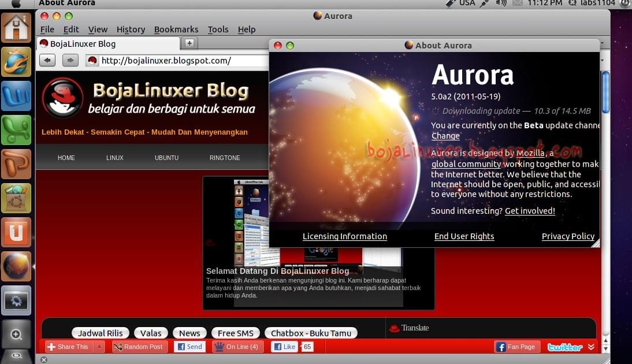The height and width of the screenshot is (364, 632).
Task: Click the scrollbar down arrow
Action: (605, 349)
